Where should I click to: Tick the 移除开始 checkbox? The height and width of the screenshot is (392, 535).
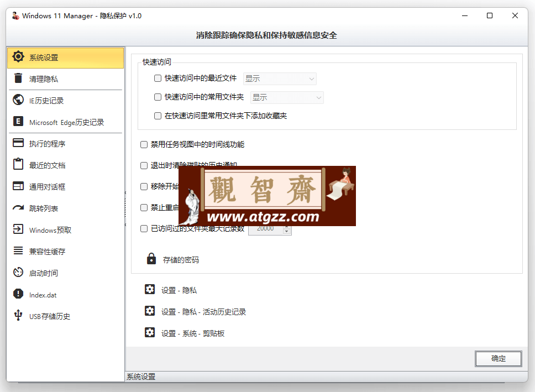pyautogui.click(x=144, y=186)
